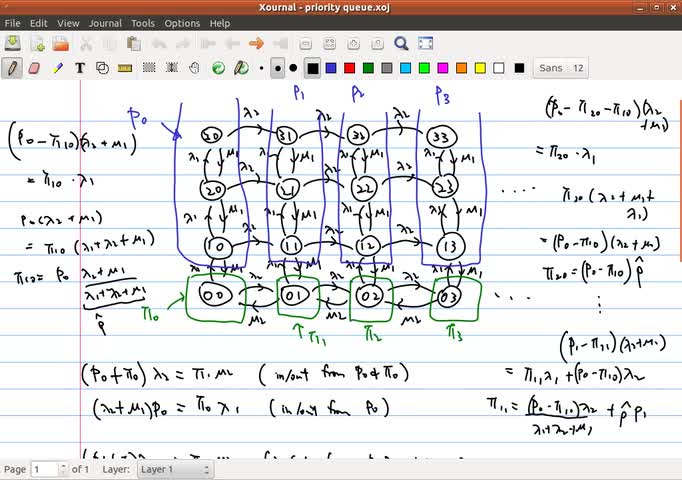
Task: Set thick pen thickness dot
Action: [294, 68]
